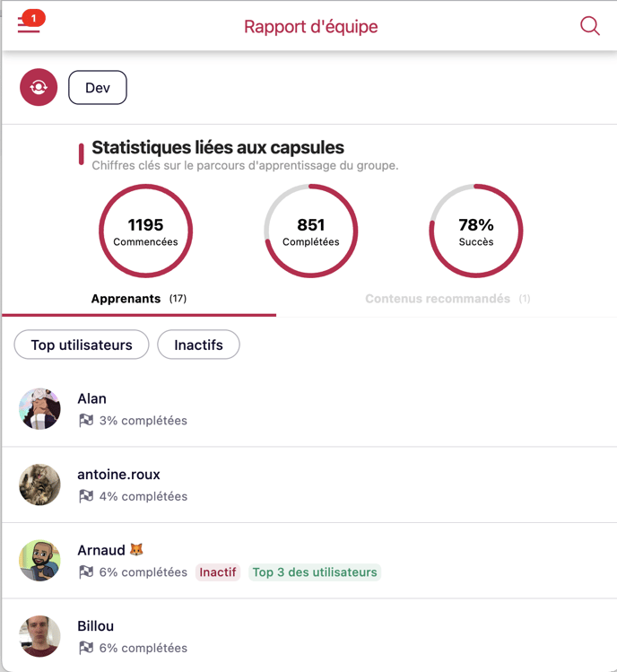Click the 78% Succès progress ring
617x672 pixels.
[476, 231]
